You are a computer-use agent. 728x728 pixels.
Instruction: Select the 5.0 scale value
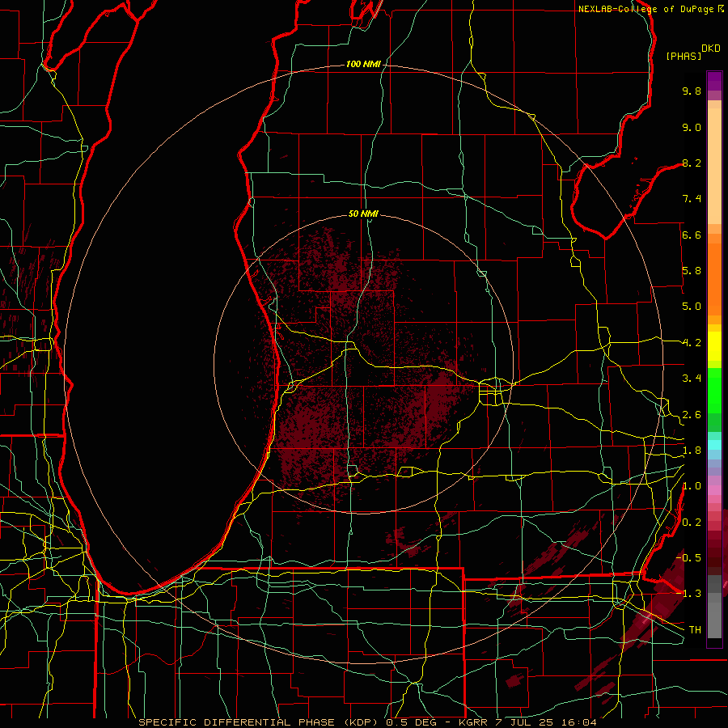(692, 307)
